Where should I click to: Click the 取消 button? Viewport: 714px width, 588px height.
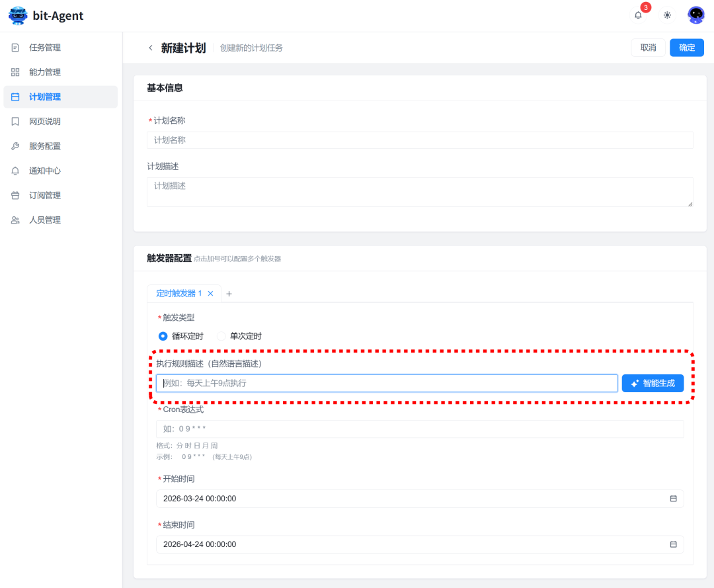pos(648,48)
